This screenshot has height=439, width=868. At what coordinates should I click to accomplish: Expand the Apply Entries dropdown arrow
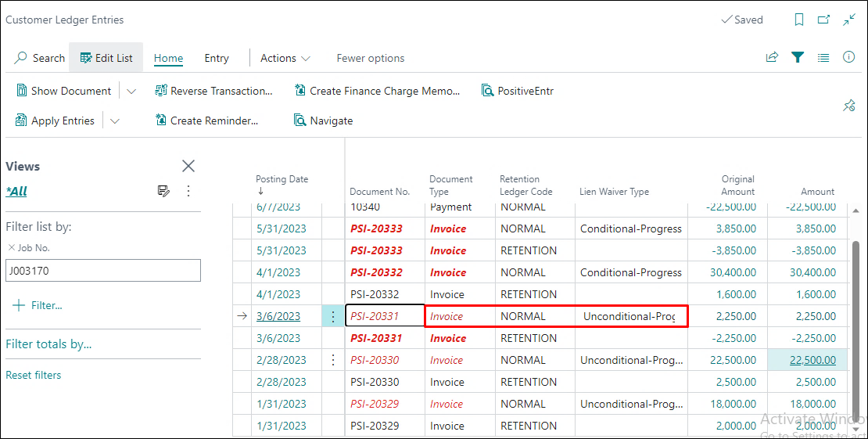pos(115,121)
